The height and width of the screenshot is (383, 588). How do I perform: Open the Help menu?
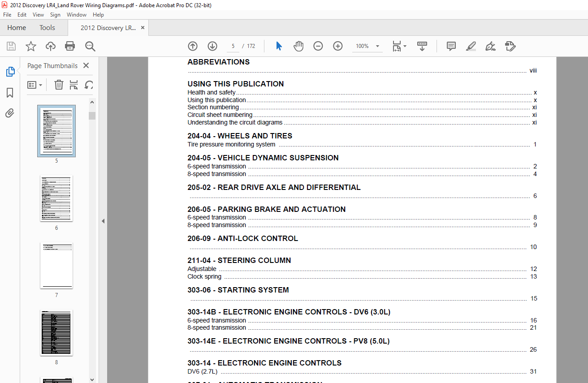coord(98,15)
